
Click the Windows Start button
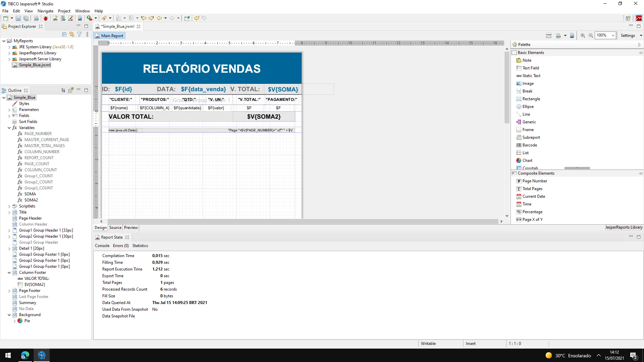tap(8, 355)
